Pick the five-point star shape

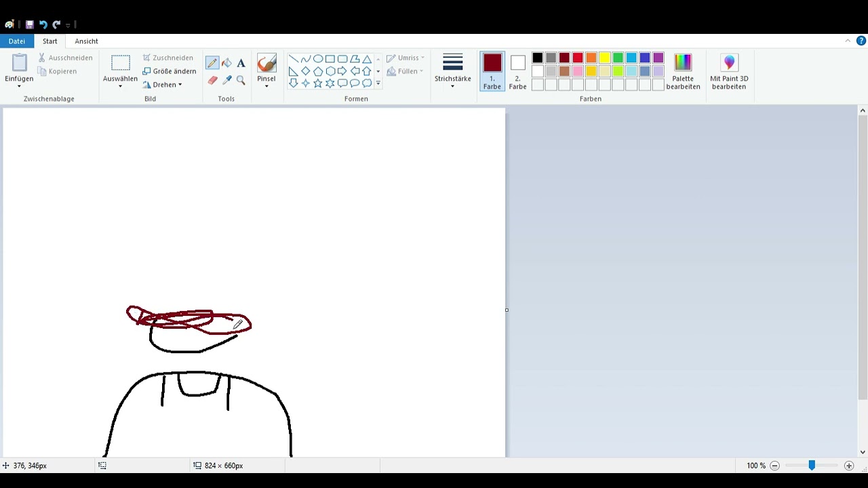317,83
